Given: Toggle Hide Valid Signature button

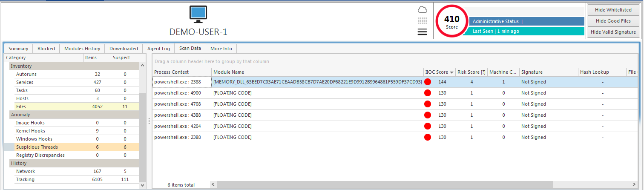Looking at the screenshot, I should point(613,32).
